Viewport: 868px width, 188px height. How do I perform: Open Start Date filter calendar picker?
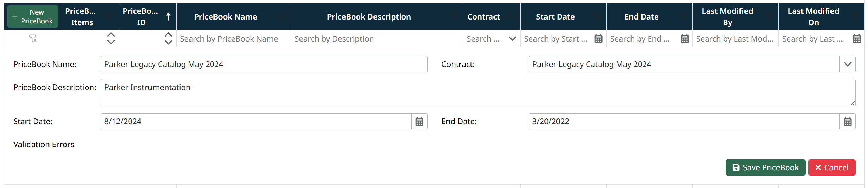point(598,39)
